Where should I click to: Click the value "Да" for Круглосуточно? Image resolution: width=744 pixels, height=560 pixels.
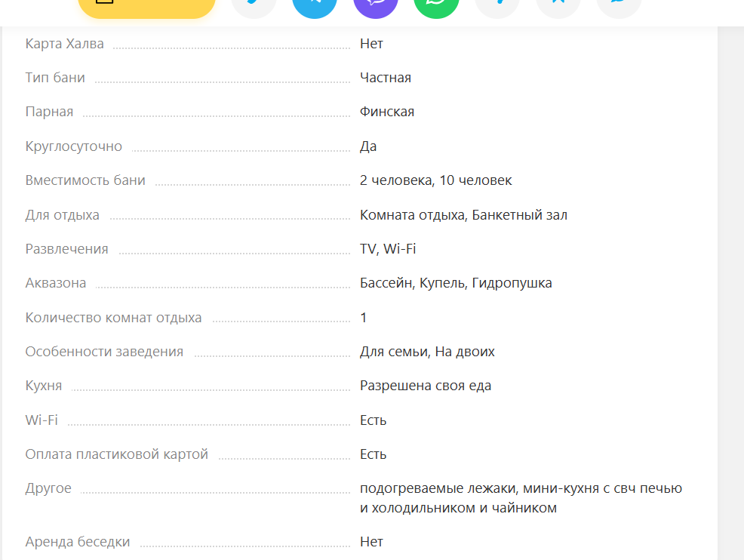click(368, 146)
